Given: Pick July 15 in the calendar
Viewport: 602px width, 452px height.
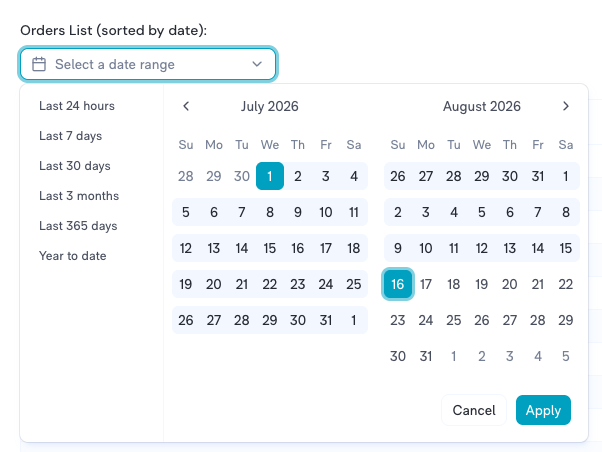Looking at the screenshot, I should pyautogui.click(x=270, y=248).
